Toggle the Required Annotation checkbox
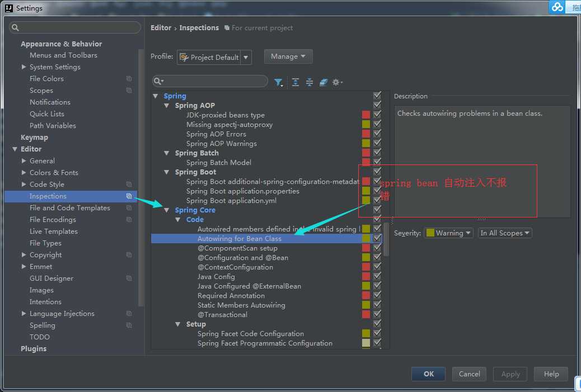The height and width of the screenshot is (392, 581). (377, 295)
